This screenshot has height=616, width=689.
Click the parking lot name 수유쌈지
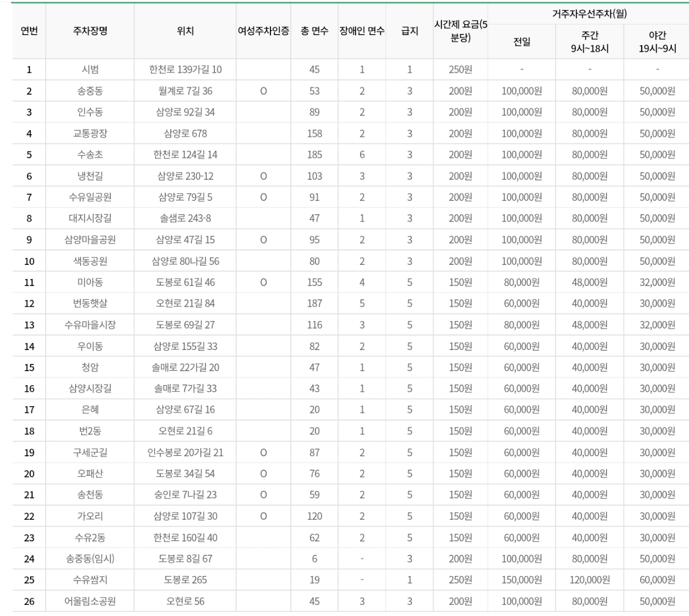click(90, 580)
